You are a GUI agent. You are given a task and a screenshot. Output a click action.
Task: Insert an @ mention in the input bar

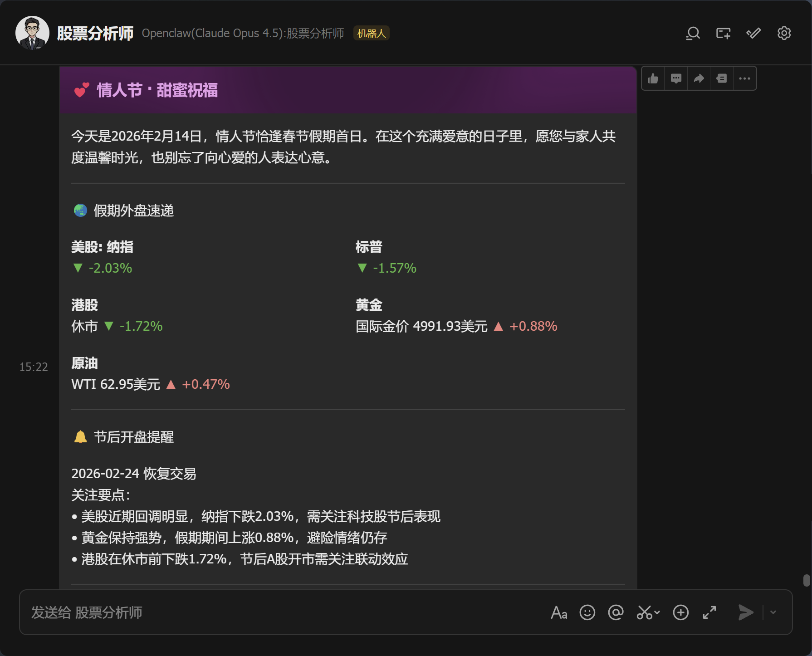point(616,612)
